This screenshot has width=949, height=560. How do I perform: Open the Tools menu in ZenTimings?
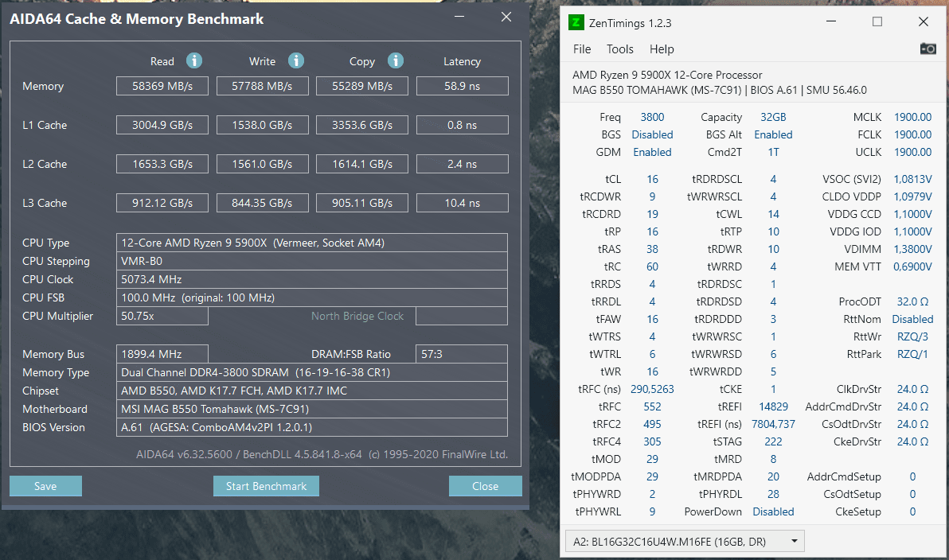pos(619,49)
